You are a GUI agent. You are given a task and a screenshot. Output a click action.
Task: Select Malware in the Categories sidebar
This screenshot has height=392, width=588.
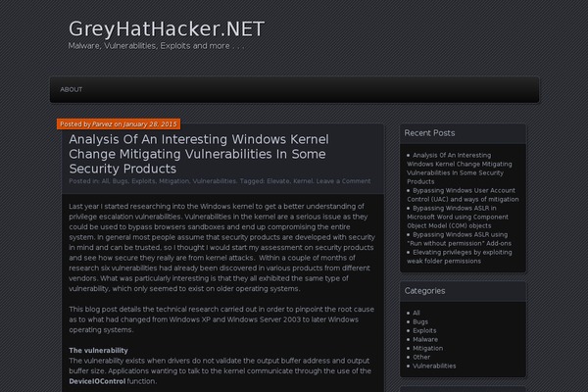(425, 339)
